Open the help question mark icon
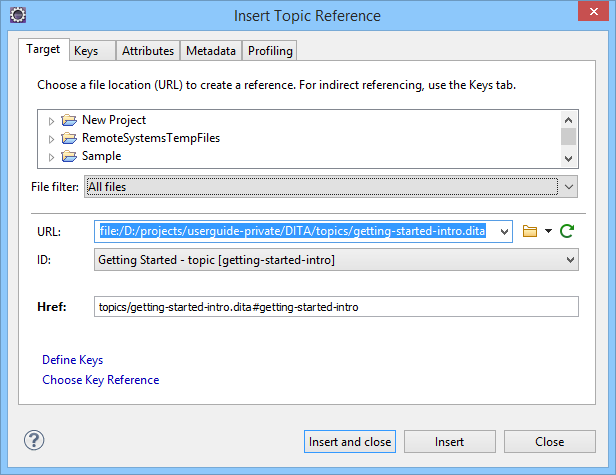The width and height of the screenshot is (616, 475). 34,441
